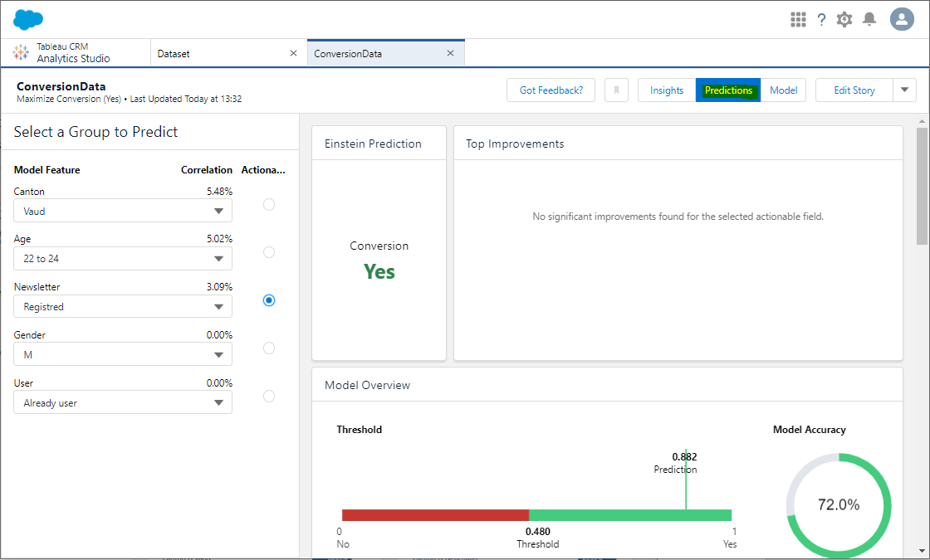Image resolution: width=930 pixels, height=560 pixels.
Task: Click the Salesforce cloud logo
Action: (x=27, y=18)
